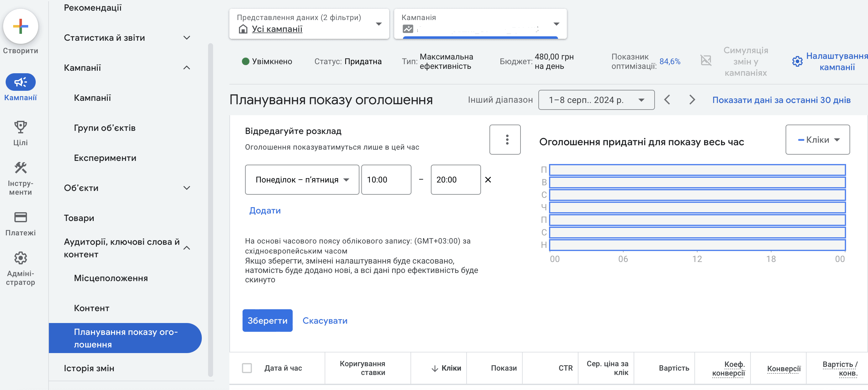868x390 pixels.
Task: Open Товари menu item
Action: point(79,218)
